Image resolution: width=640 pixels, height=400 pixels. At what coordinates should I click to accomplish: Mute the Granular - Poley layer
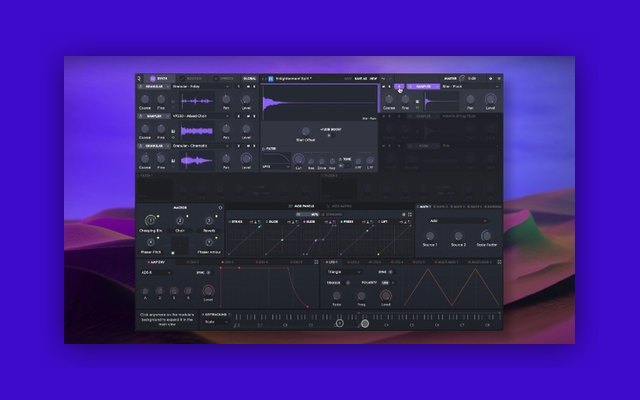click(248, 87)
